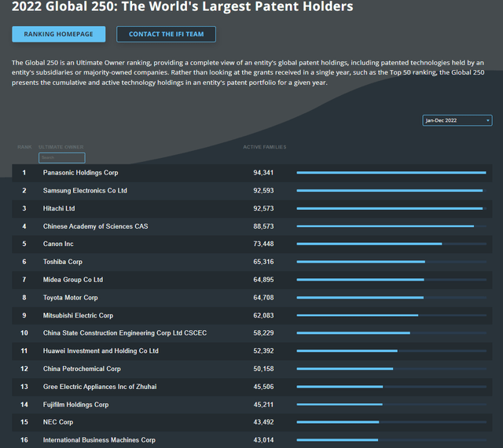This screenshot has width=503, height=448.
Task: Click the 64,895 active families value
Action: [263, 280]
